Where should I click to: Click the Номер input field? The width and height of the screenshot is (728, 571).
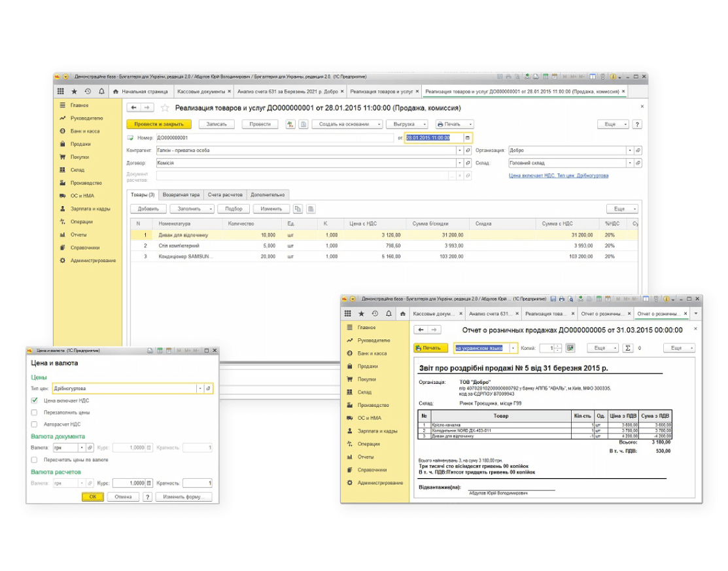pyautogui.click(x=275, y=138)
